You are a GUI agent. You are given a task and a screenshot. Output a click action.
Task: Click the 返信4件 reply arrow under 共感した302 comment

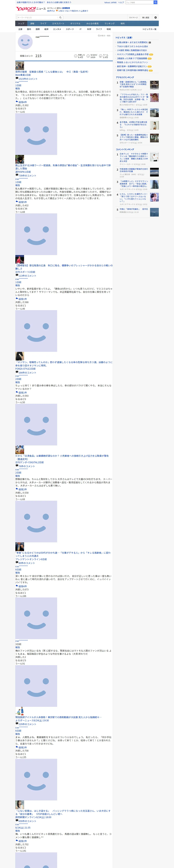[x=17, y=101]
